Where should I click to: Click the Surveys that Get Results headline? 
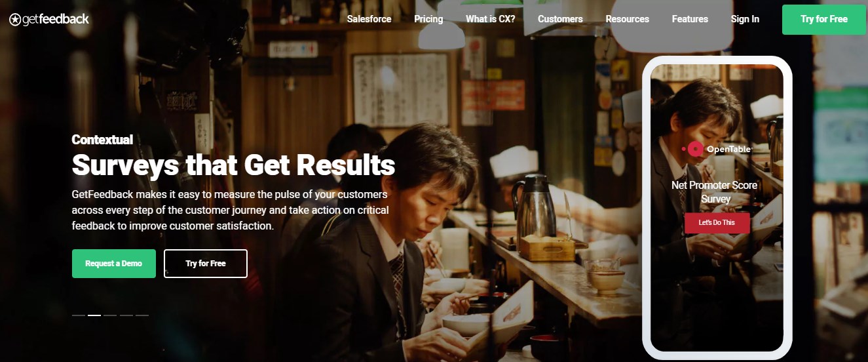pyautogui.click(x=233, y=165)
